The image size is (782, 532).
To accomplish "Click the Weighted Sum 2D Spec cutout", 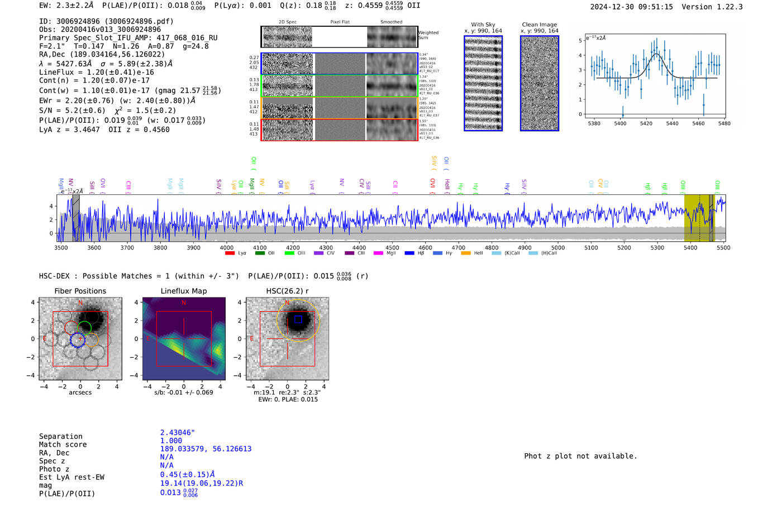I will [287, 37].
